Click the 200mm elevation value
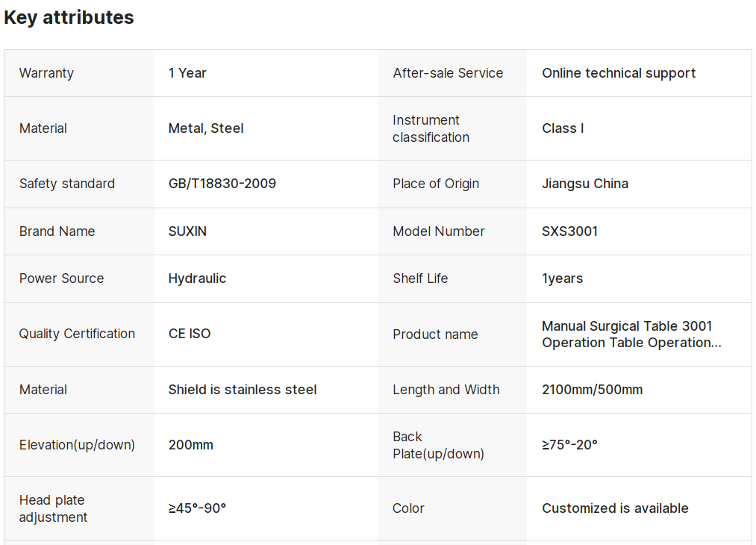This screenshot has width=756, height=545. pyautogui.click(x=191, y=445)
